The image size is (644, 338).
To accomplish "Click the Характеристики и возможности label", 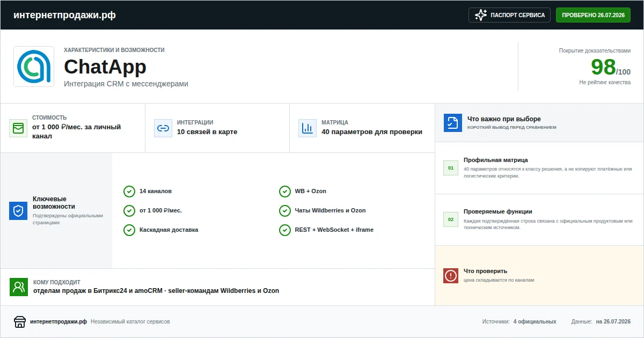I will coord(114,50).
